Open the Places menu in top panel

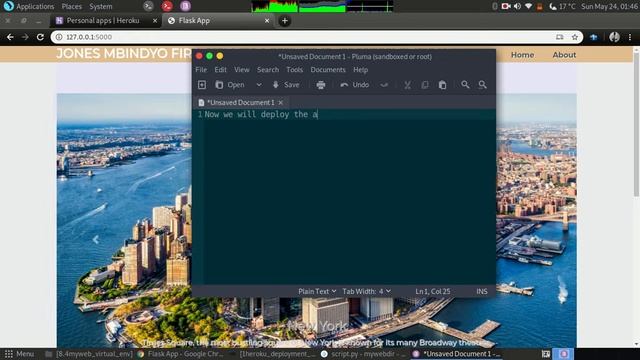pyautogui.click(x=71, y=7)
